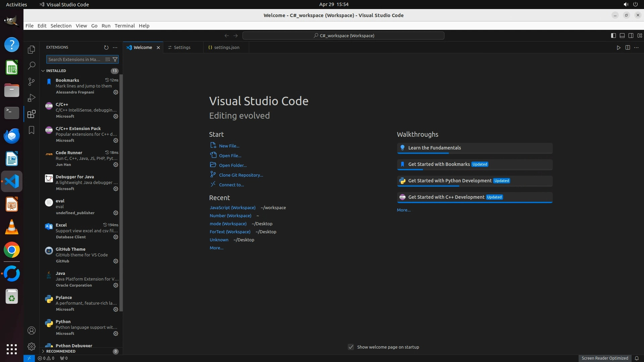
Task: Open the Extensions views and more actions menu
Action: [x=115, y=48]
